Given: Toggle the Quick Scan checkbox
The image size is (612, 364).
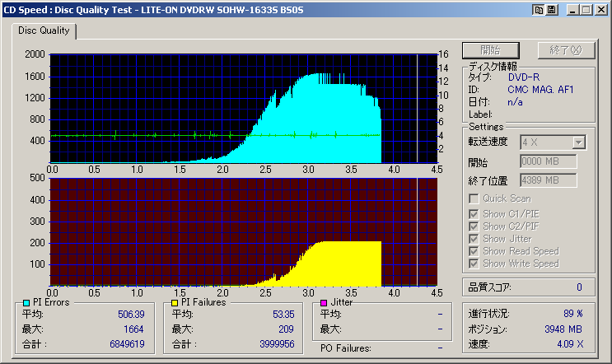Looking at the screenshot, I should tap(474, 198).
